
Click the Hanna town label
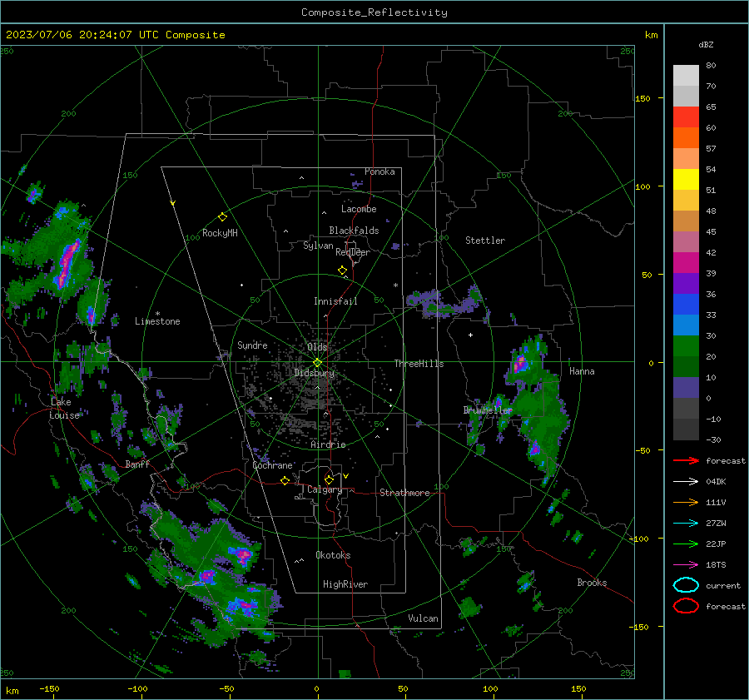[x=582, y=371]
